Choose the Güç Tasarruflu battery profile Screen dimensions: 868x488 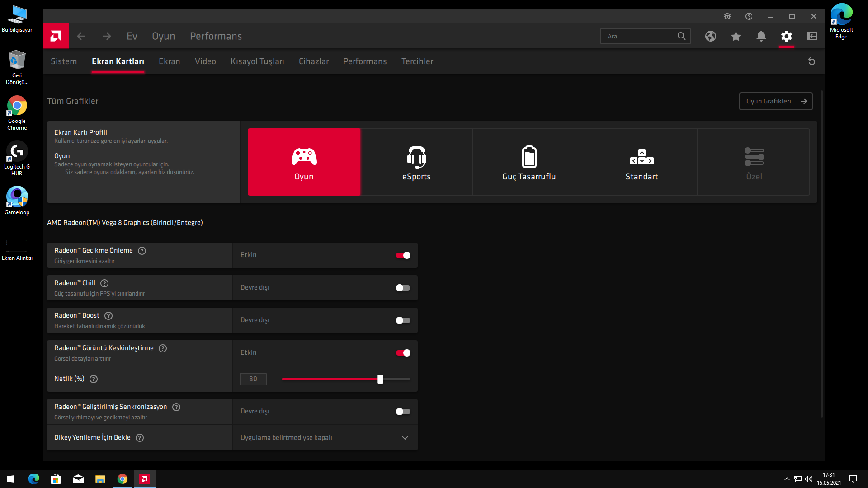click(x=529, y=162)
